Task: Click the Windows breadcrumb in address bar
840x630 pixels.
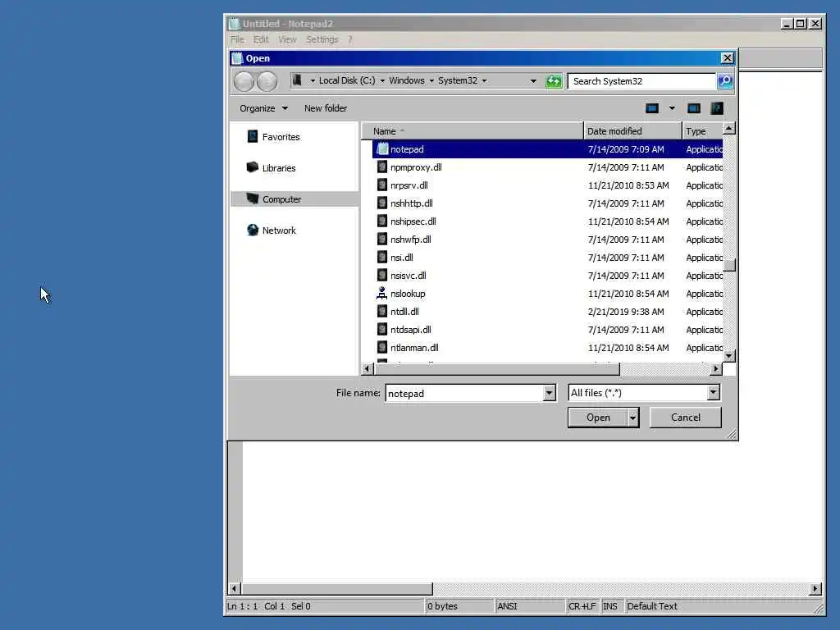Action: point(407,80)
